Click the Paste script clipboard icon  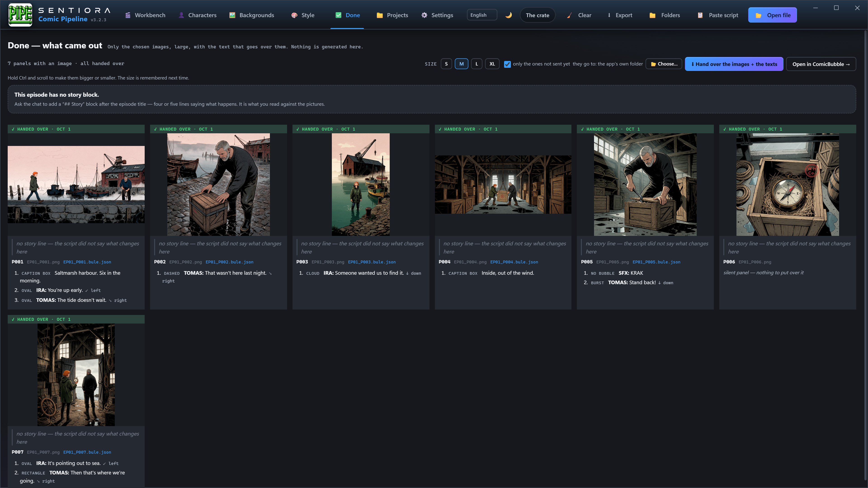click(x=700, y=15)
